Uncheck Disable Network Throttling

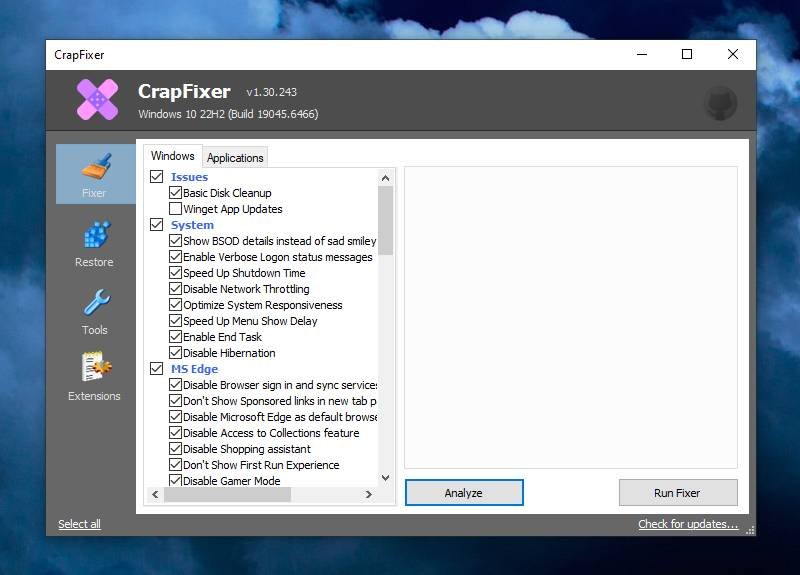click(x=176, y=288)
